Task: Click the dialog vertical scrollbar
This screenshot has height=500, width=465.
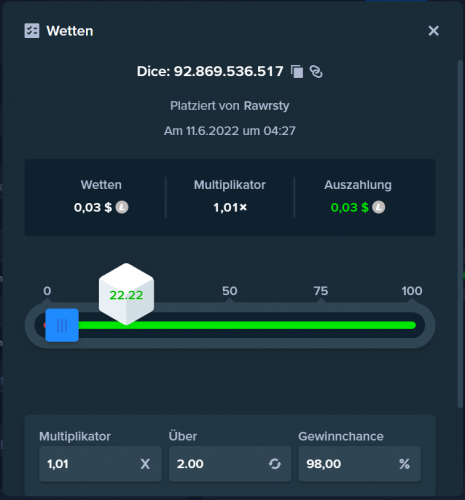Action: pos(460,233)
